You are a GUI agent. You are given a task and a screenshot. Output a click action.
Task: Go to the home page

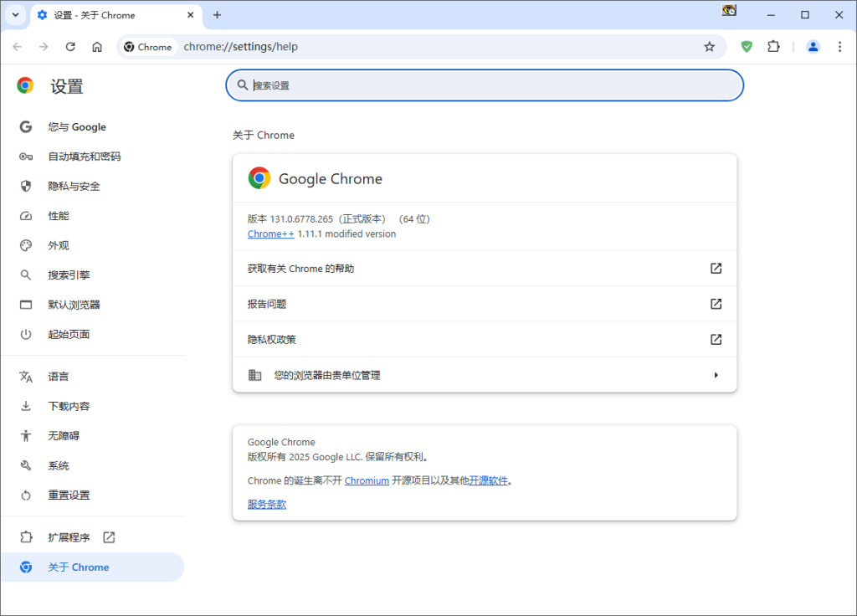[x=97, y=47]
